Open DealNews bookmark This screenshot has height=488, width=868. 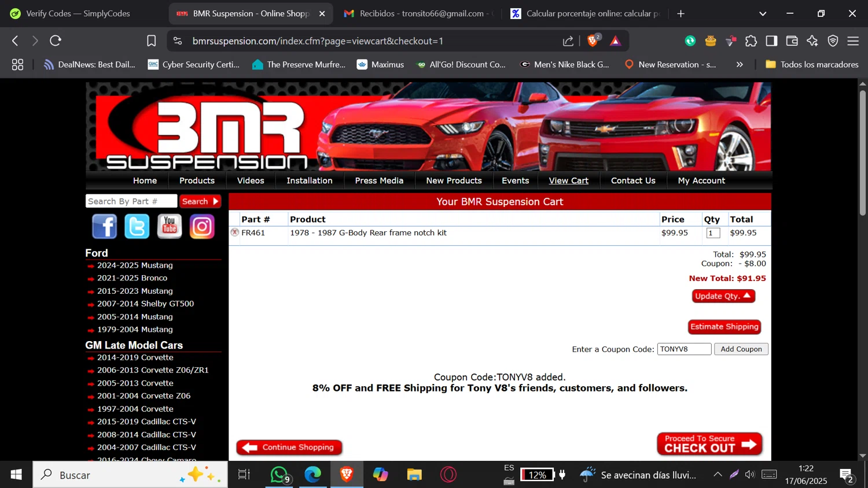(x=90, y=64)
